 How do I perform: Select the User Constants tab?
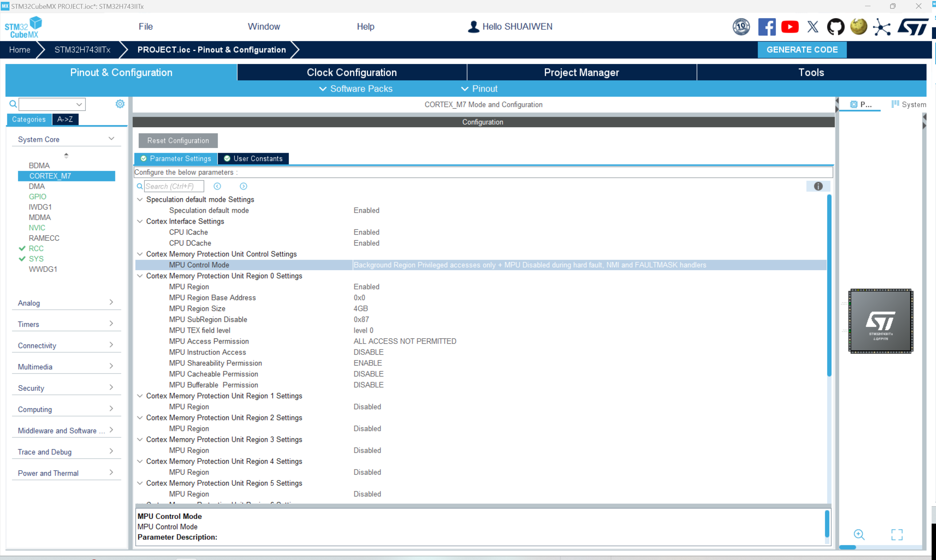click(x=258, y=159)
